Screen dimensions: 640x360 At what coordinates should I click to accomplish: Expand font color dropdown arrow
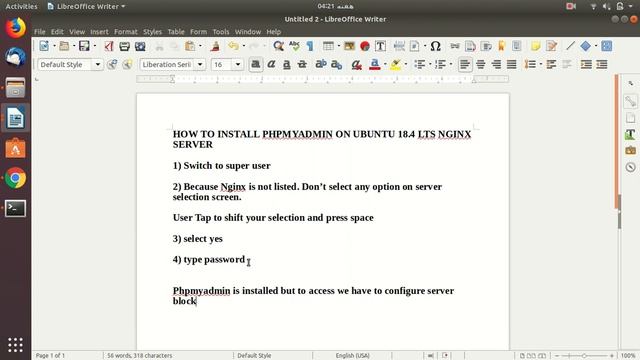coord(385,64)
